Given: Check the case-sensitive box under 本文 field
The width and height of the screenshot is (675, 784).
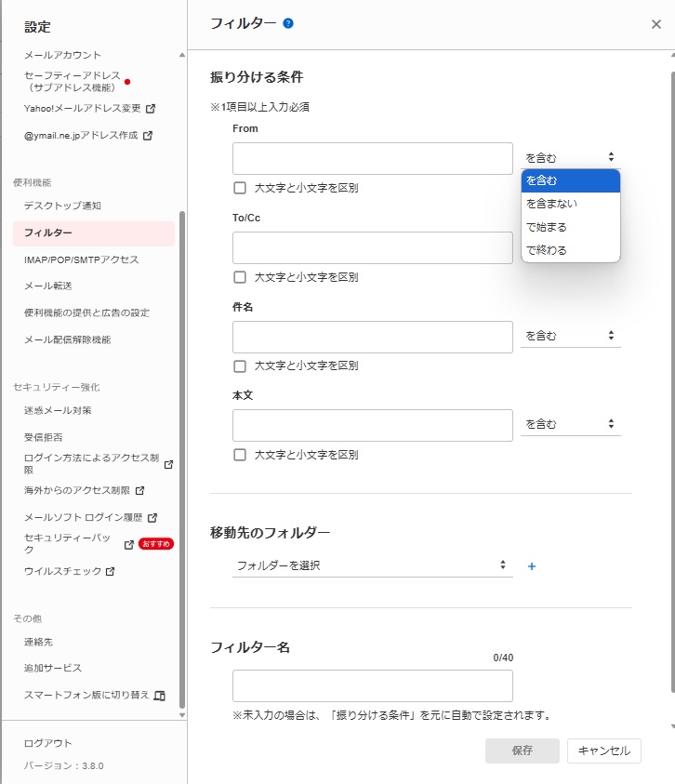Looking at the screenshot, I should click(240, 455).
